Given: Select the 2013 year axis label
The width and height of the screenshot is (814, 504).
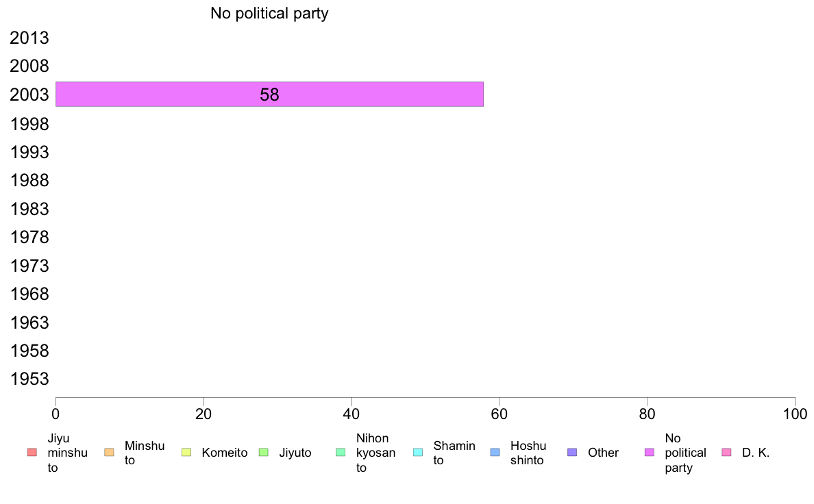Looking at the screenshot, I should point(29,38).
